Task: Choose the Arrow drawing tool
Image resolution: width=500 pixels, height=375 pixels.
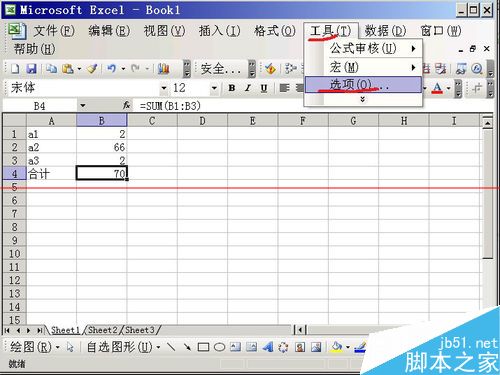Action: (187, 347)
